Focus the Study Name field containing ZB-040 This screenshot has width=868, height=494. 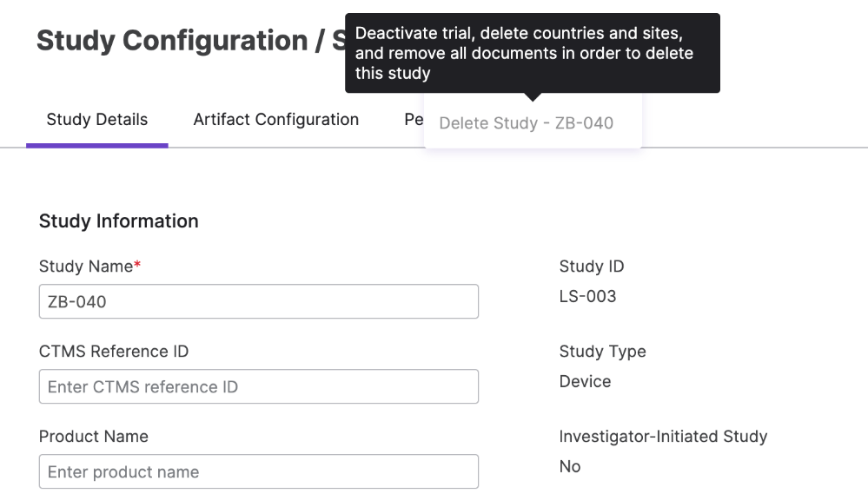259,301
